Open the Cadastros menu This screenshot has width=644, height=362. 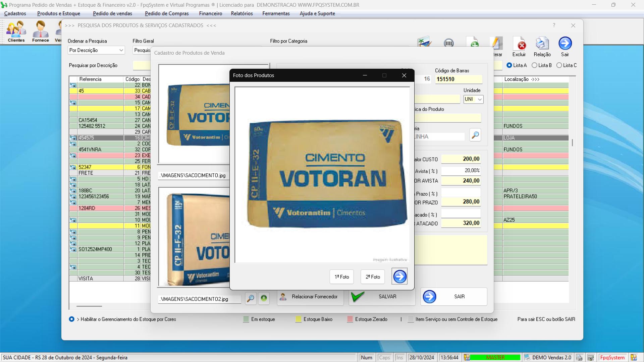click(x=15, y=13)
